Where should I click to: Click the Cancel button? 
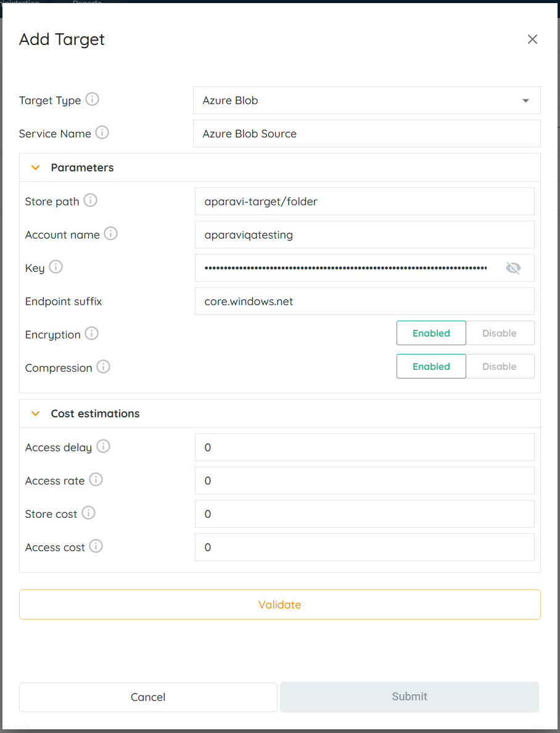point(148,697)
